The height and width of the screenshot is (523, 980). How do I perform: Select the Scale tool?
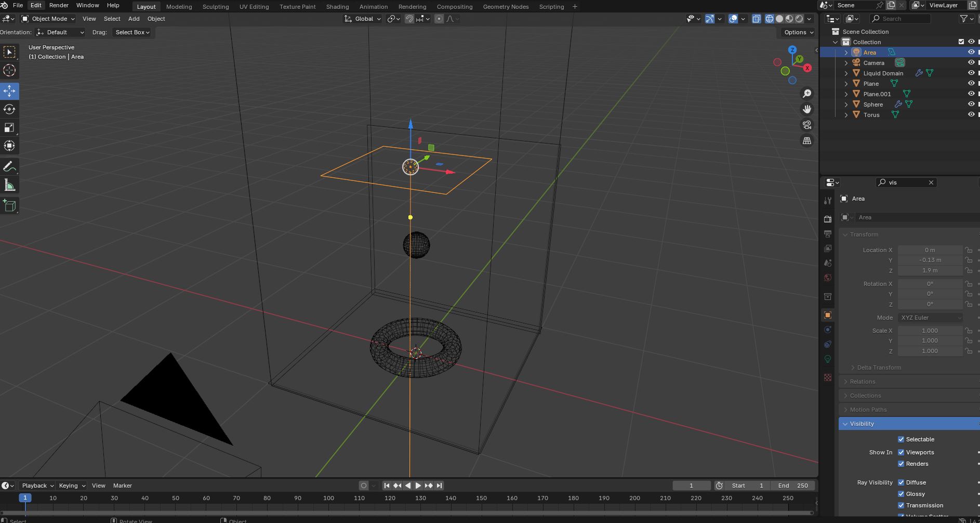[x=9, y=128]
